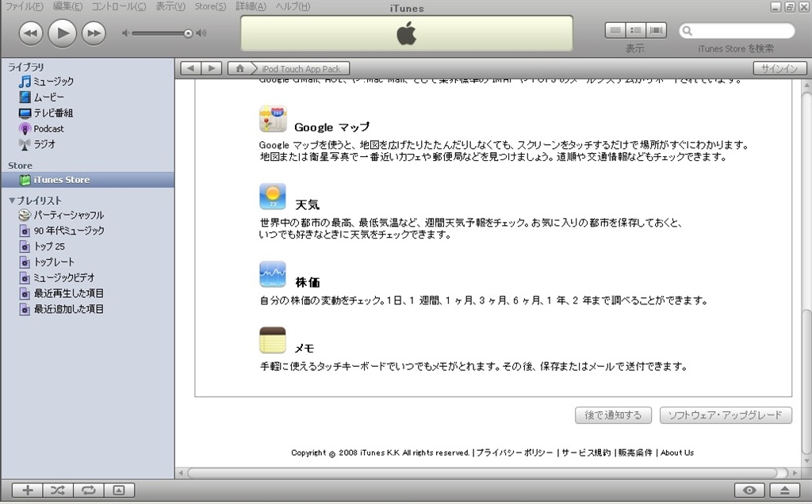812x504 pixels.
Task: Open the ファイル(F) menu
Action: (x=25, y=6)
